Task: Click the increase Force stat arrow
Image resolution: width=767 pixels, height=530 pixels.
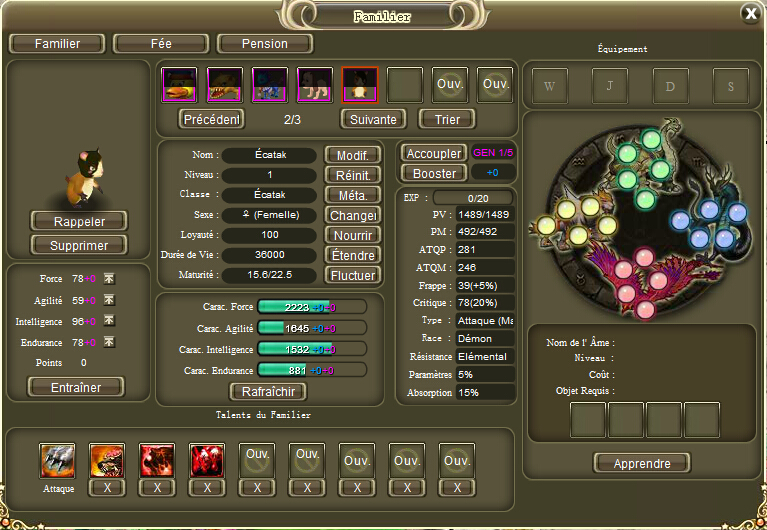Action: click(x=110, y=278)
